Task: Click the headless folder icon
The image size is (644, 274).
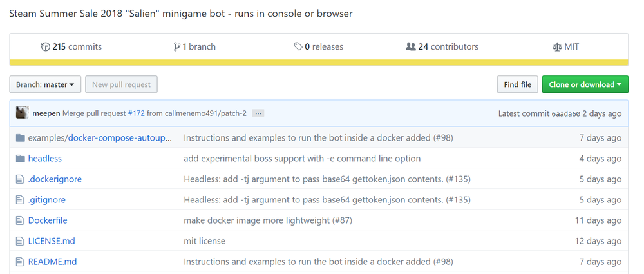Action: coord(20,159)
